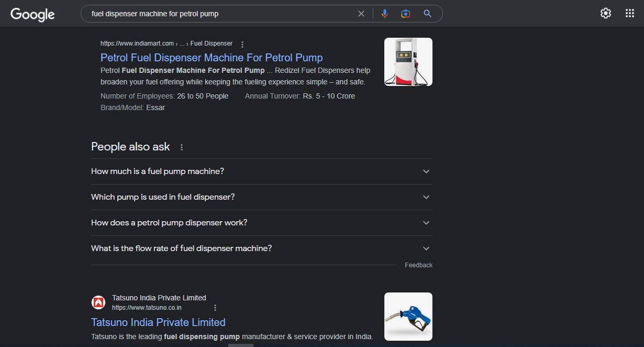
Task: Click the Feedback link
Action: point(418,265)
